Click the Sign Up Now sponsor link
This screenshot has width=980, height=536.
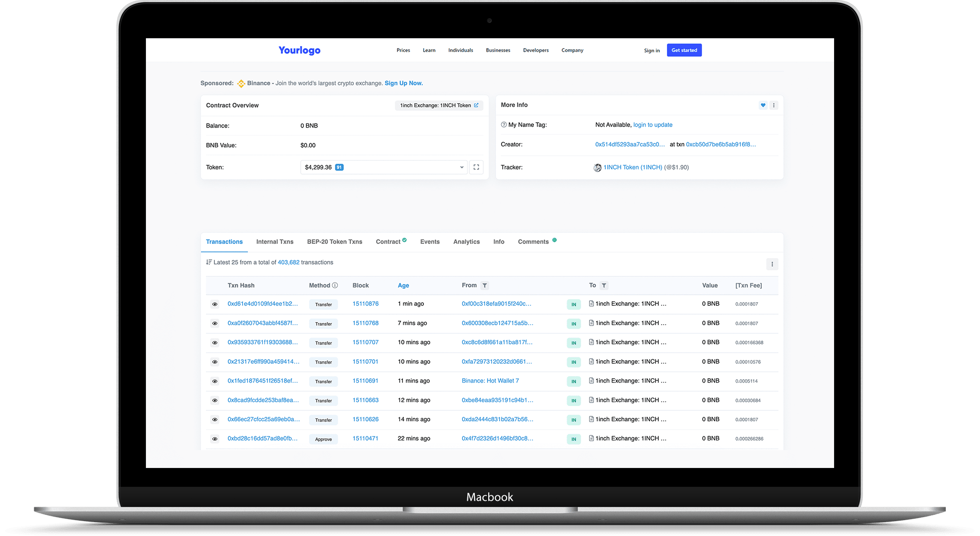403,83
